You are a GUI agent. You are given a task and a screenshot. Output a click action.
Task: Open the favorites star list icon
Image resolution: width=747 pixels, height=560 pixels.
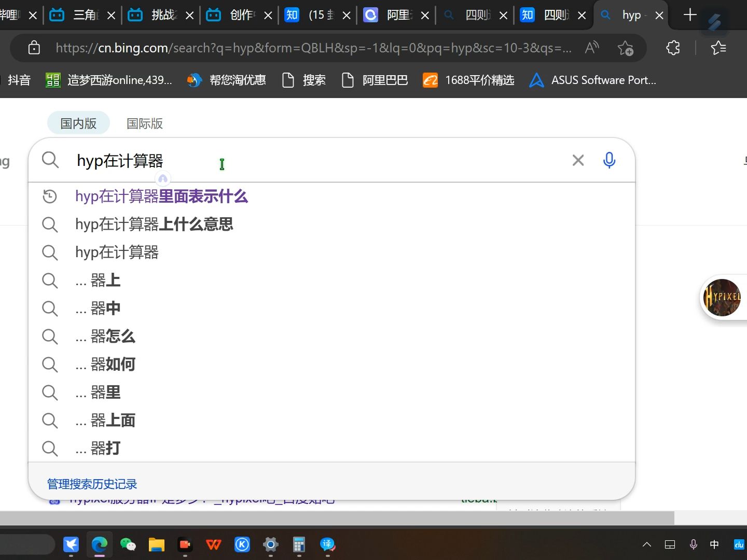click(x=718, y=48)
